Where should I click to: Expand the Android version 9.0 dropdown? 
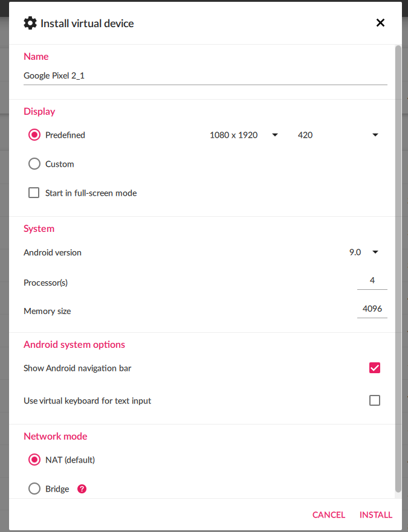[364, 252]
